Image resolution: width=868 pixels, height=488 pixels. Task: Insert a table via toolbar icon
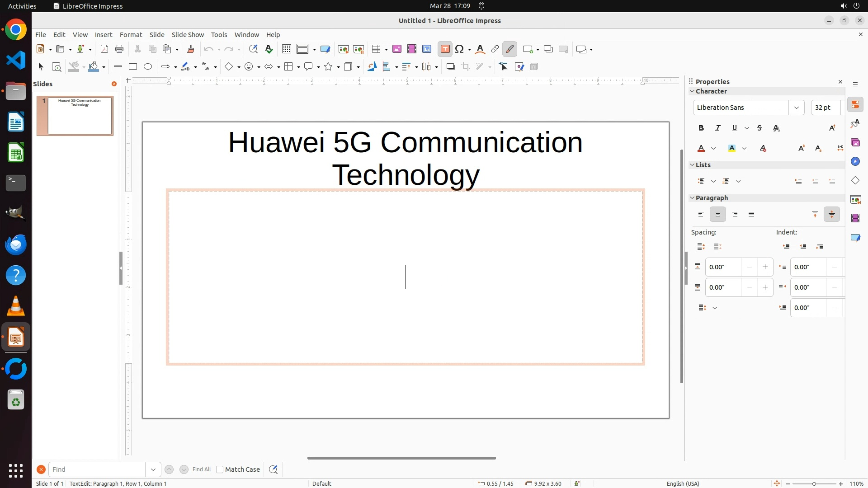tap(376, 49)
